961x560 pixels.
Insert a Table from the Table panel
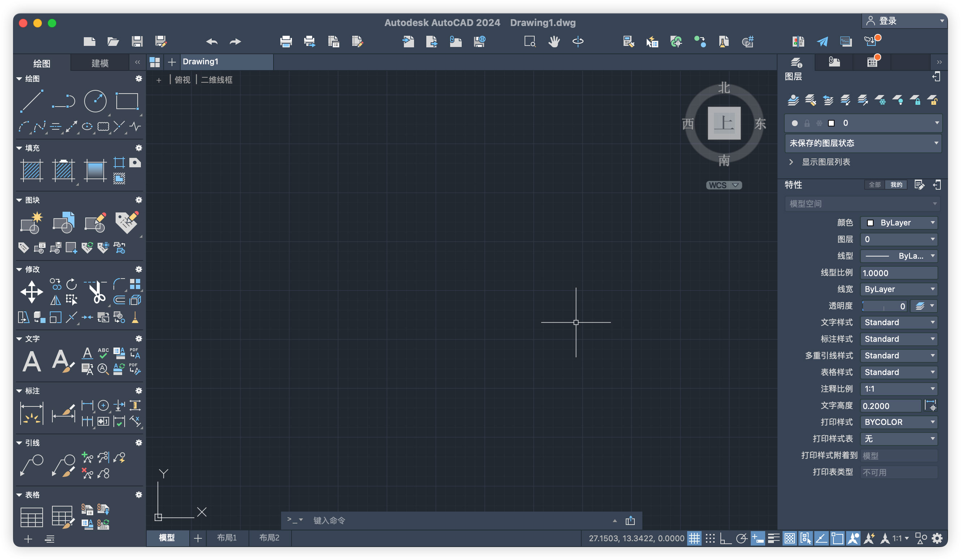[x=32, y=517]
